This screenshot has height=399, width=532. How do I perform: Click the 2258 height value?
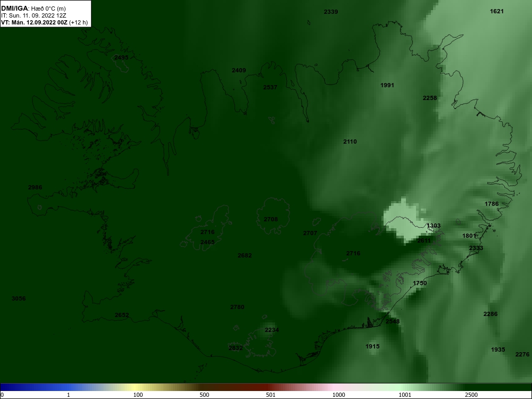[430, 98]
